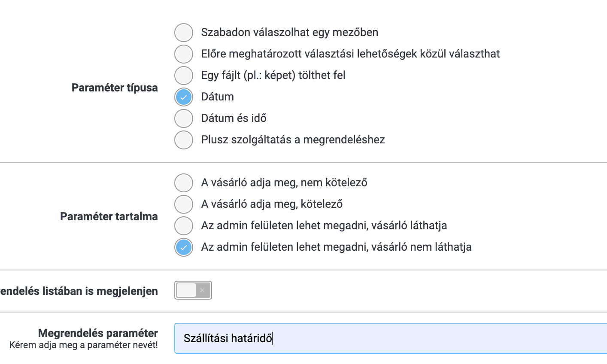Click the checked 'Dátum' radio button
Screen dimensions: 607x364
click(184, 97)
